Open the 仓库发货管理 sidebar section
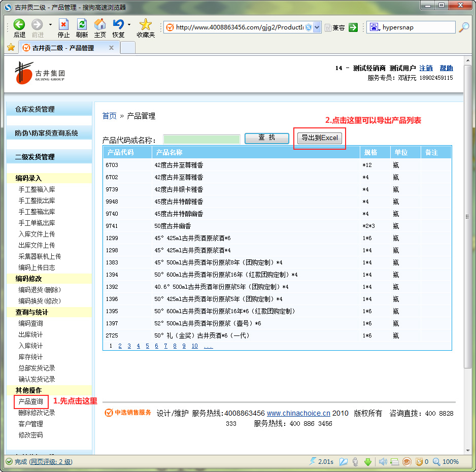Image resolution: width=476 pixels, height=472 pixels. click(49, 109)
